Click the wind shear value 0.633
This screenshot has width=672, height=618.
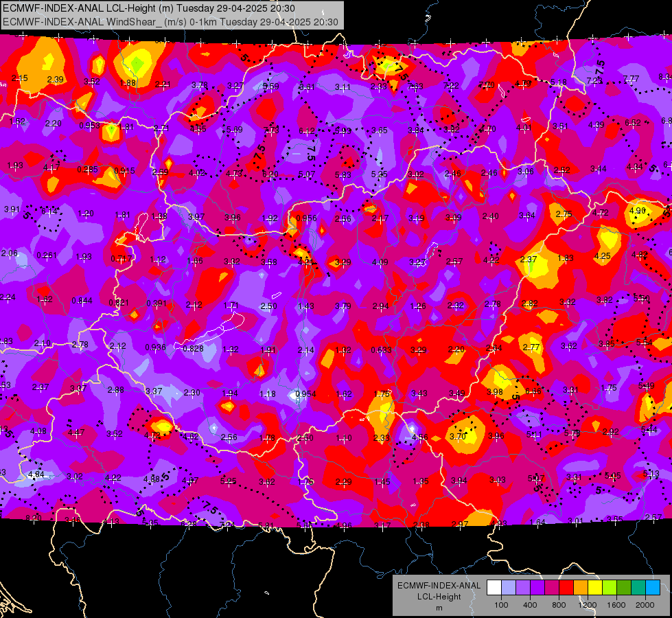click(382, 350)
